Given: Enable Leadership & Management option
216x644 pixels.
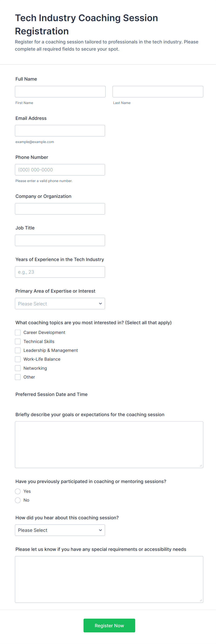Looking at the screenshot, I should coord(18,350).
